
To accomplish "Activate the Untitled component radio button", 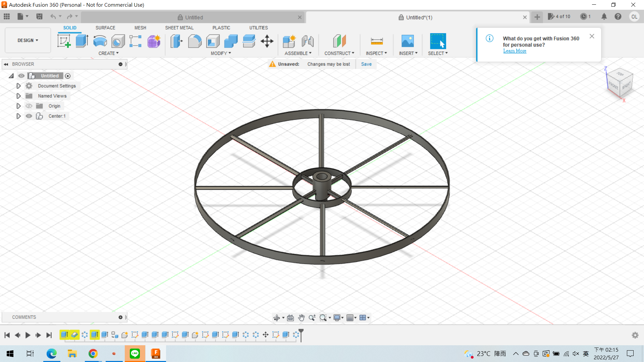I will click(x=68, y=76).
